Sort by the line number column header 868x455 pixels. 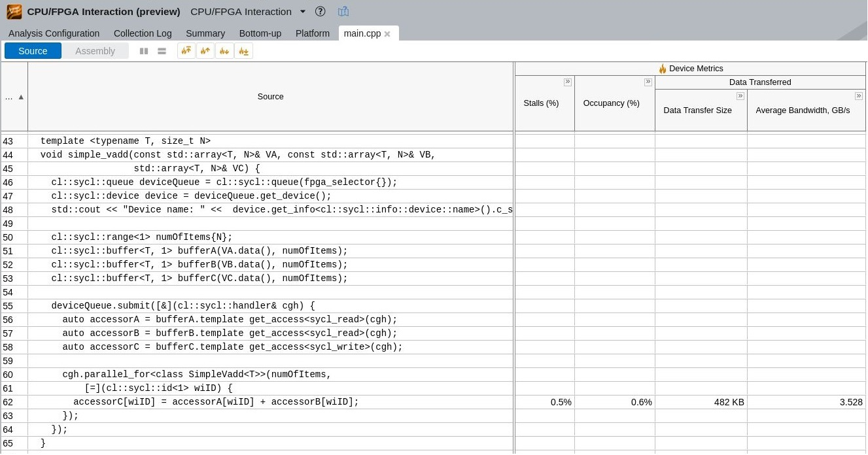(14, 97)
